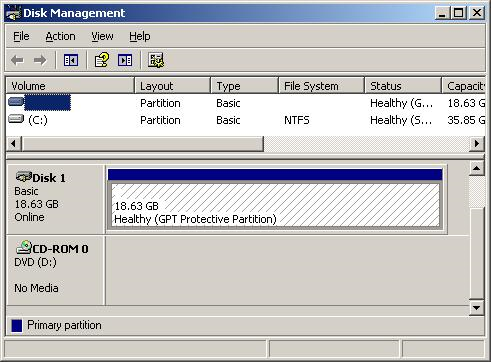The height and width of the screenshot is (362, 491).
Task: Open the Action menu
Action: pos(60,36)
